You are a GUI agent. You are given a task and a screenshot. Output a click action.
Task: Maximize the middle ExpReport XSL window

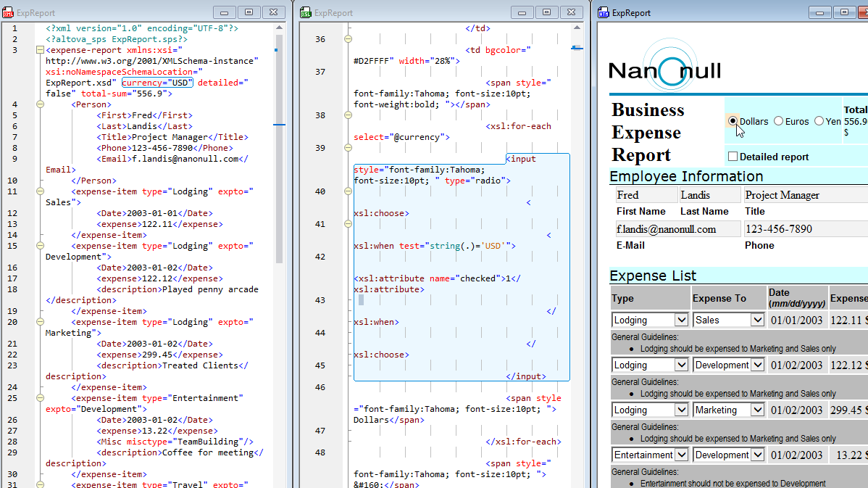[546, 12]
